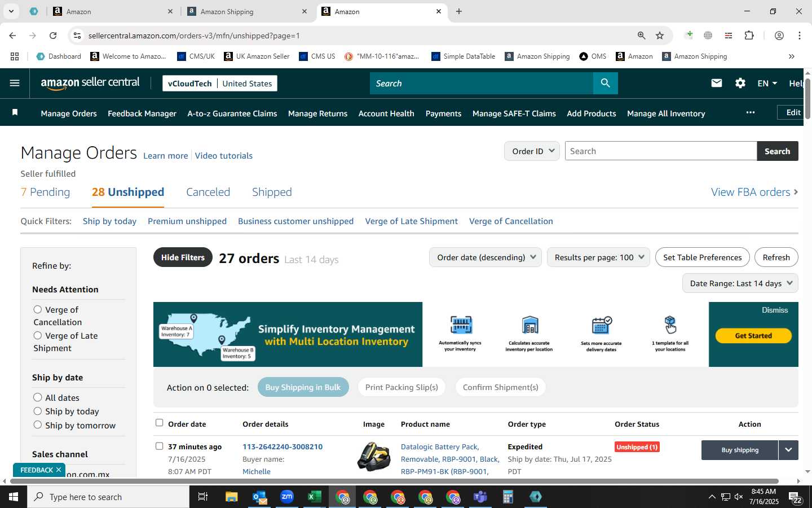Click the Order ID search input field
812x508 pixels.
[661, 151]
